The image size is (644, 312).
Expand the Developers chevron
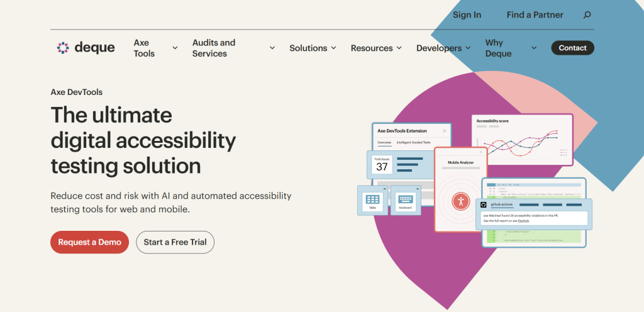point(468,48)
